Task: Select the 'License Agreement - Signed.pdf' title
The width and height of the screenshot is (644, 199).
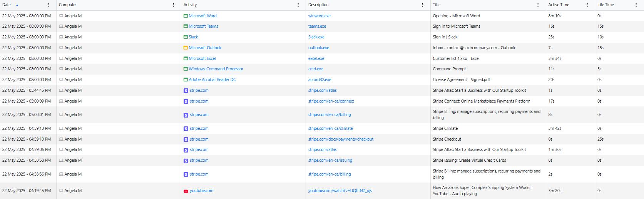Action: 462,80
